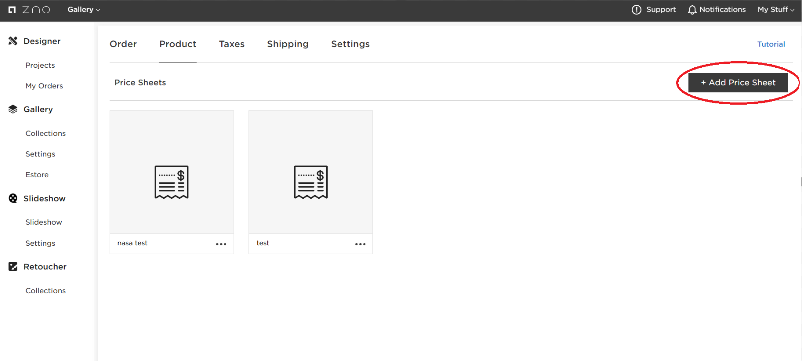Click the Retoucher icon in sidebar
Viewport: 802px width, 361px height.
(x=13, y=266)
